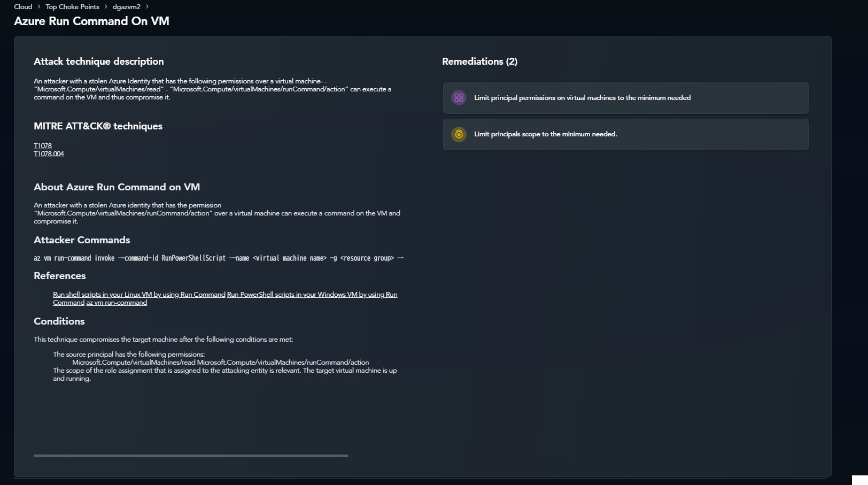The width and height of the screenshot is (868, 485).
Task: Click the white square in bottom-right corner
Action: coord(859,480)
